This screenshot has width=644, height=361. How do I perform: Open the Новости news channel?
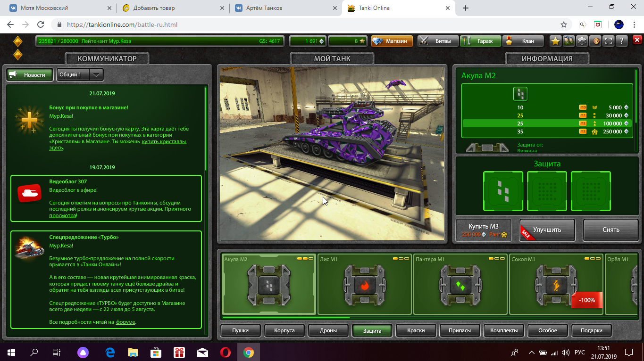click(x=29, y=74)
